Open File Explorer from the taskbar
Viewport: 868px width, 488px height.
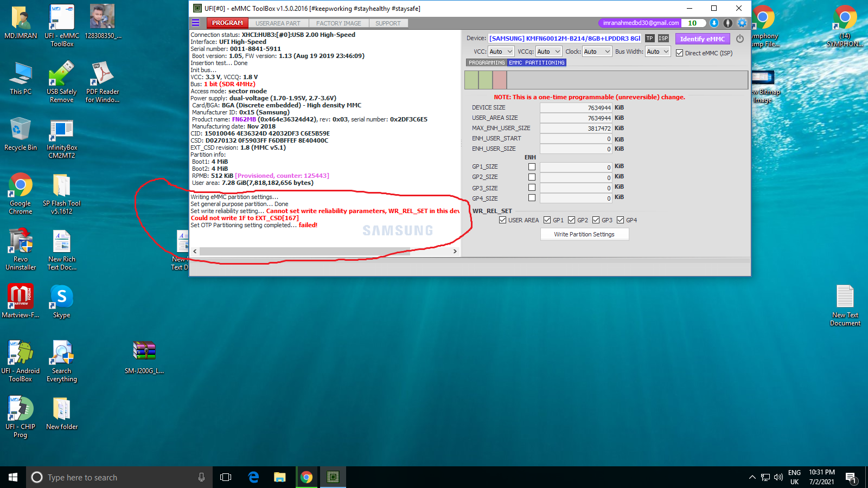click(279, 477)
